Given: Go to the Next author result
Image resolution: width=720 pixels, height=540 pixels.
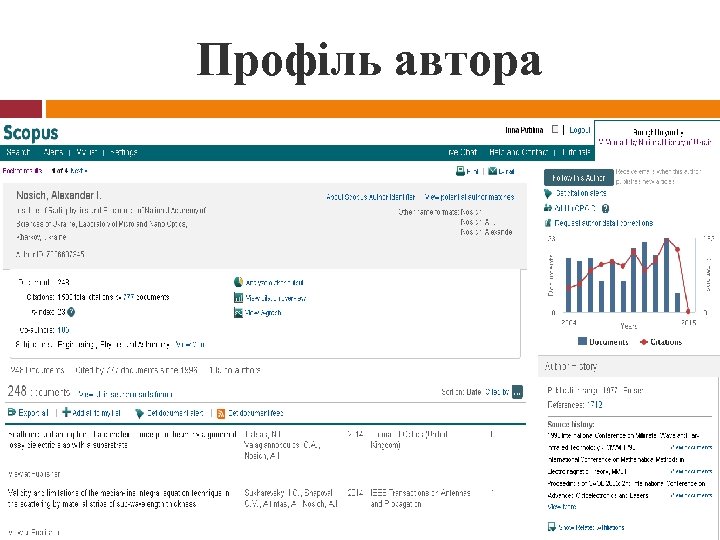Looking at the screenshot, I should (x=78, y=171).
